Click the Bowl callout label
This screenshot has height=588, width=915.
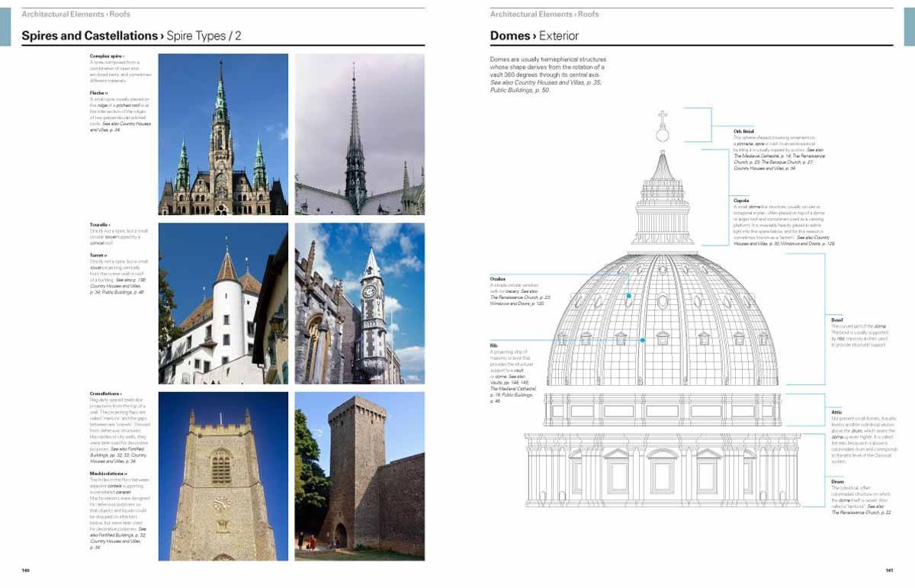coord(838,321)
